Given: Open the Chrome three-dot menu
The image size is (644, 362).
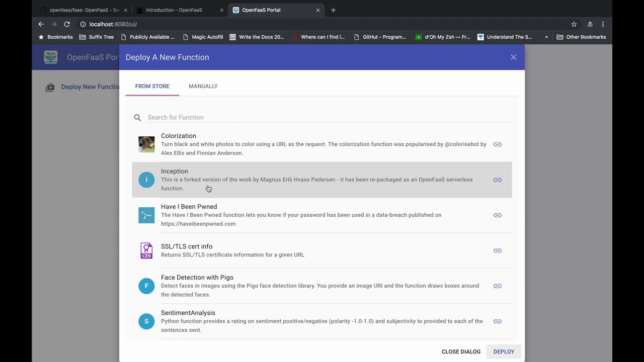Looking at the screenshot, I should tap(603, 24).
